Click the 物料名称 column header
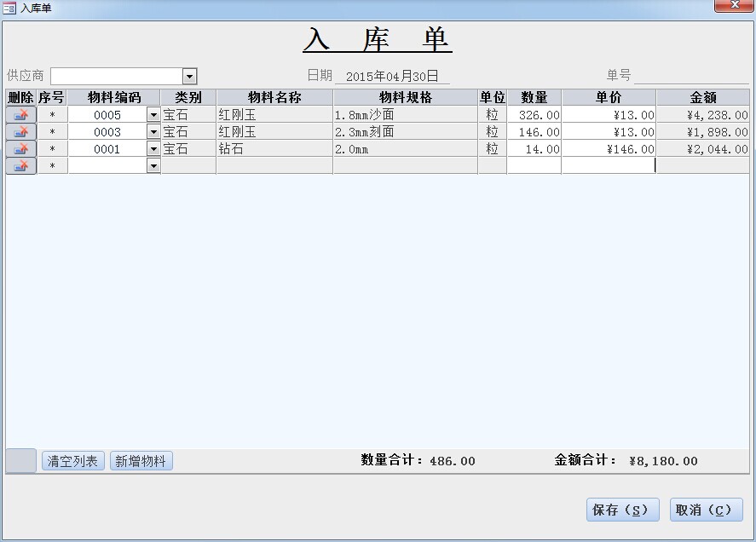The height and width of the screenshot is (542, 756). coord(274,97)
